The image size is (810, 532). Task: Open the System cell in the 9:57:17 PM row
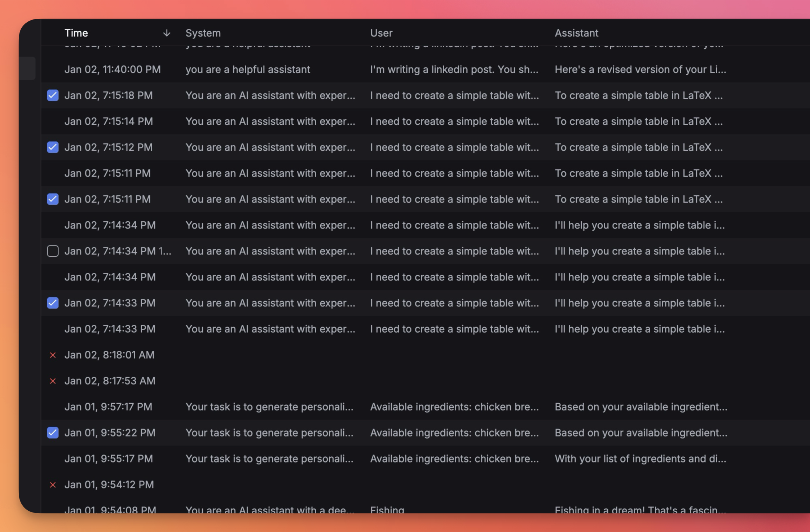click(x=269, y=407)
